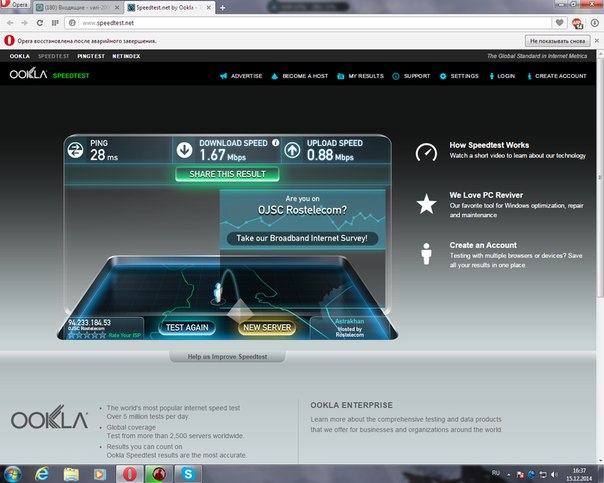This screenshot has width=604, height=483.
Task: Click Rate Your ISP link
Action: (124, 335)
